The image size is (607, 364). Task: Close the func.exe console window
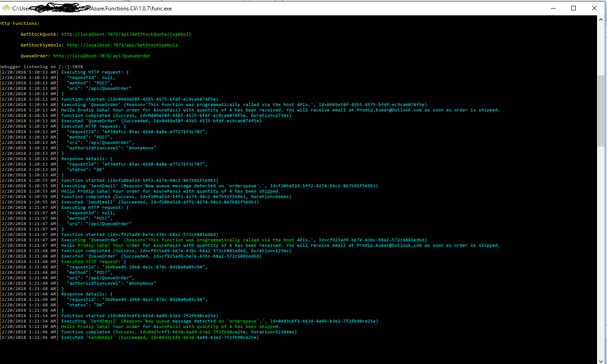tap(594, 8)
